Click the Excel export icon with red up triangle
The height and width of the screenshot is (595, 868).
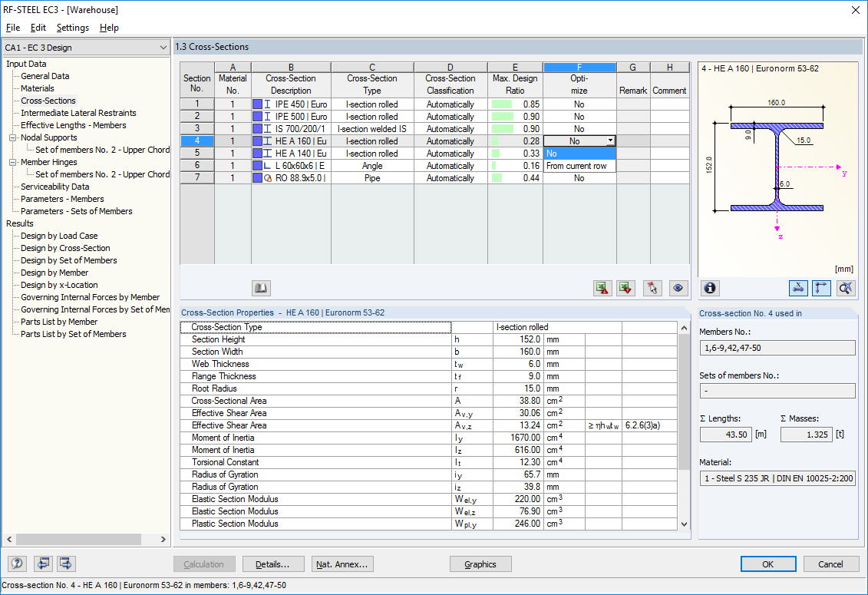click(x=602, y=288)
